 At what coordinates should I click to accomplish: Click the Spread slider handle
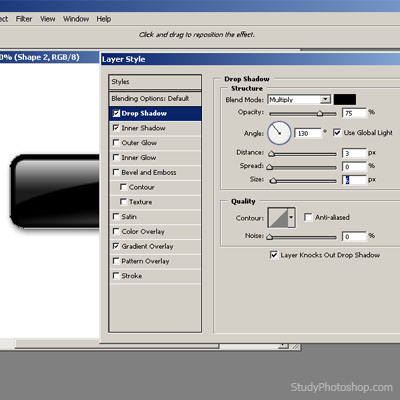[x=269, y=167]
